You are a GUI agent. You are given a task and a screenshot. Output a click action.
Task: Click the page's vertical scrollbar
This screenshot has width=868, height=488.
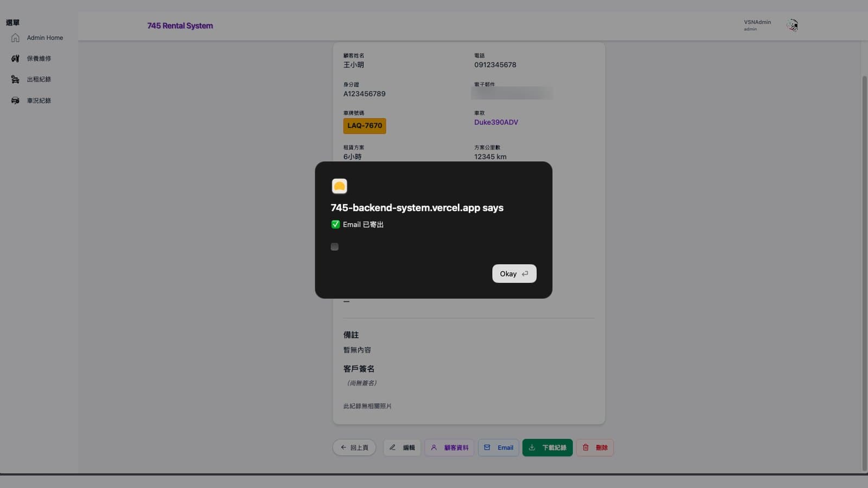[x=865, y=274]
